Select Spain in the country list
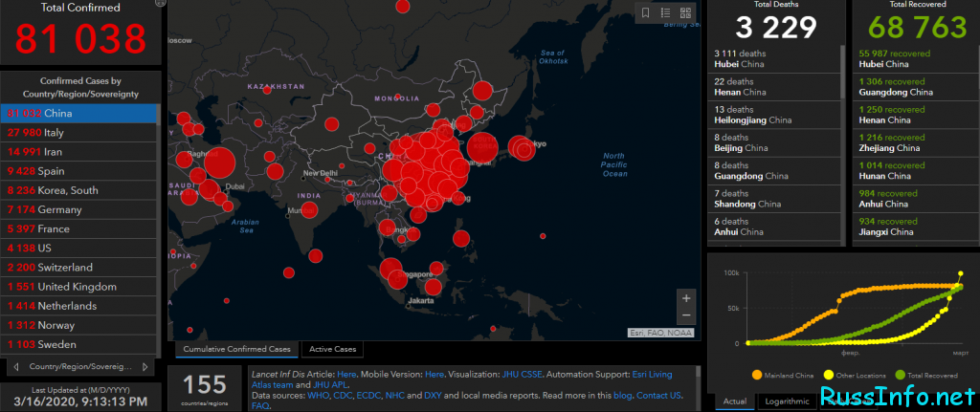Viewport: 980px width, 412px height. click(78, 171)
